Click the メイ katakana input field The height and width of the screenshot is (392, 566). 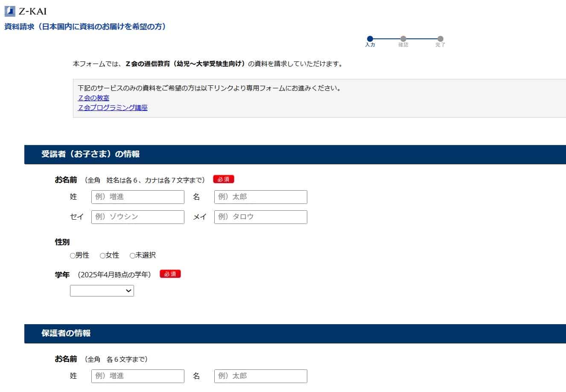(x=260, y=217)
